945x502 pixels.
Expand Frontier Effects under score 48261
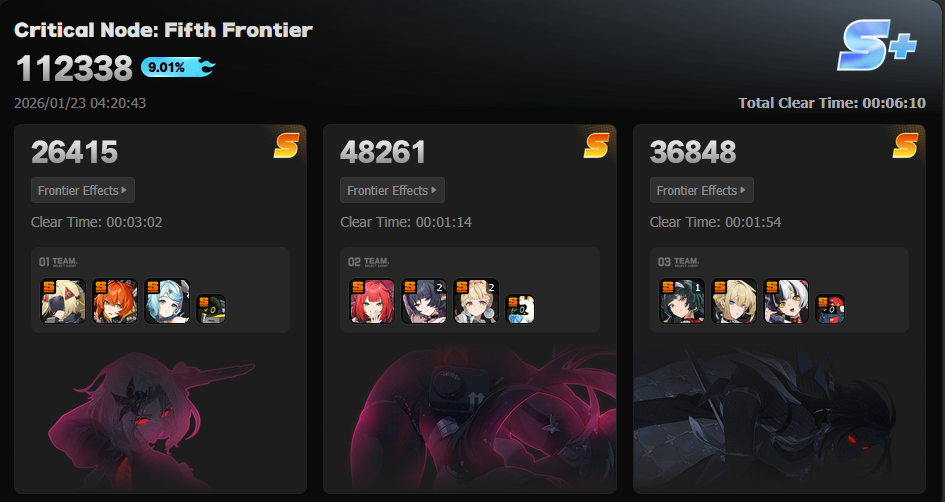[392, 190]
